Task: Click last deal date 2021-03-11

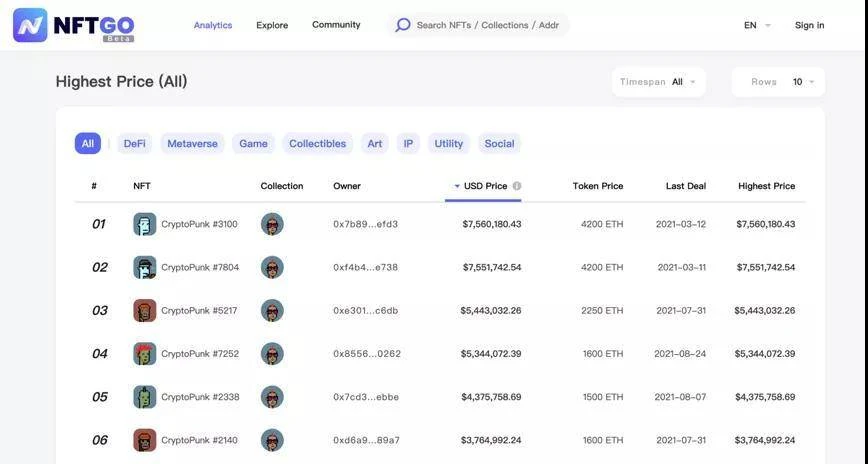Action: click(682, 267)
